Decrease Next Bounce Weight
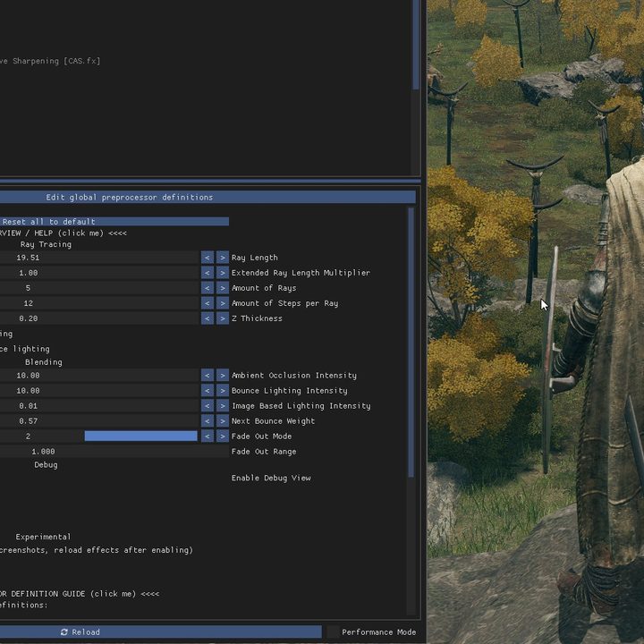 208,421
